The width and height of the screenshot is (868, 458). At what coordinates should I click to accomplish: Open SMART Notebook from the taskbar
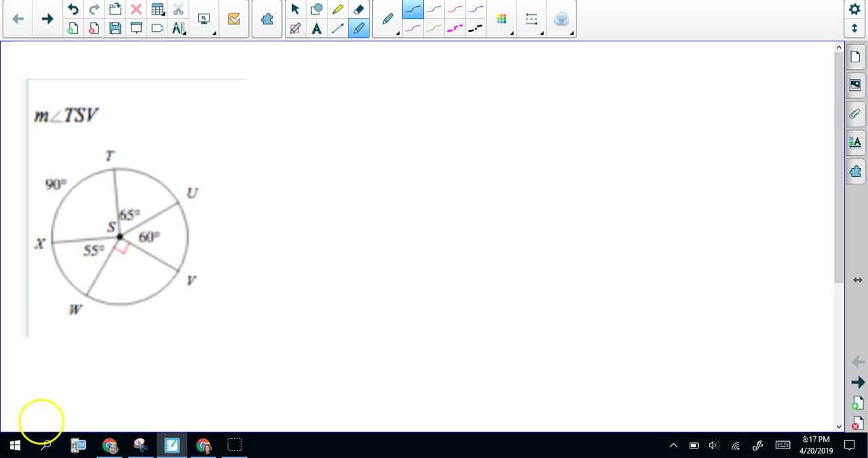[x=172, y=445]
